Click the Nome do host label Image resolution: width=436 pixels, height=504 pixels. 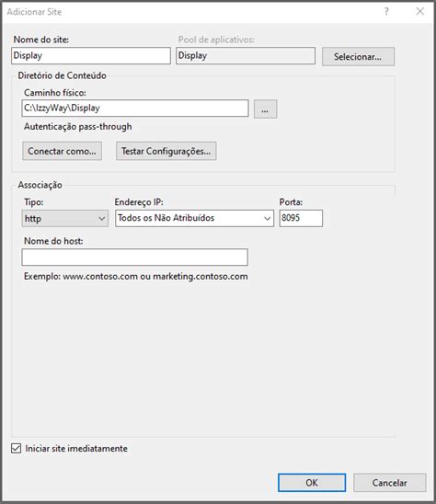(x=53, y=241)
